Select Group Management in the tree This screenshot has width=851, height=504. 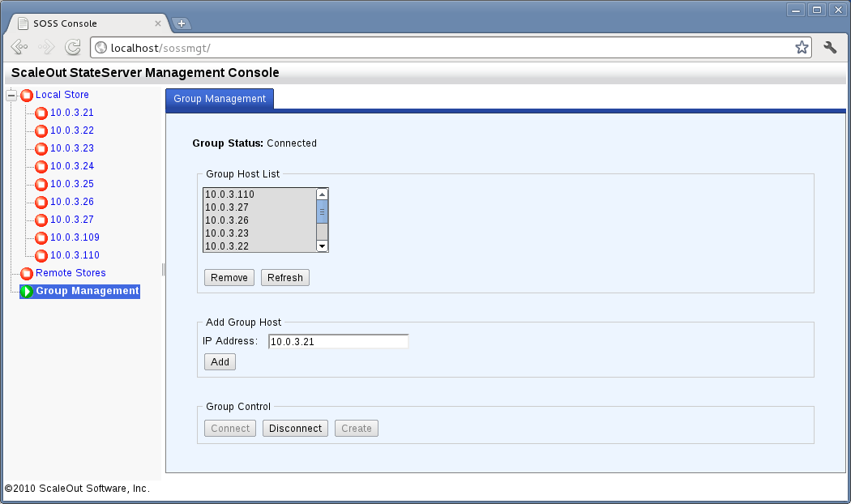coord(88,291)
